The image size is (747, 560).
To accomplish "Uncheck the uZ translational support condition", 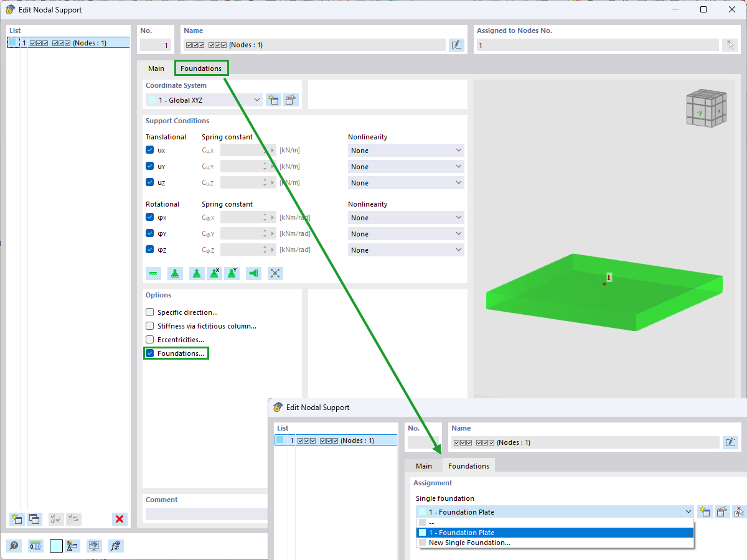I will coord(149,182).
